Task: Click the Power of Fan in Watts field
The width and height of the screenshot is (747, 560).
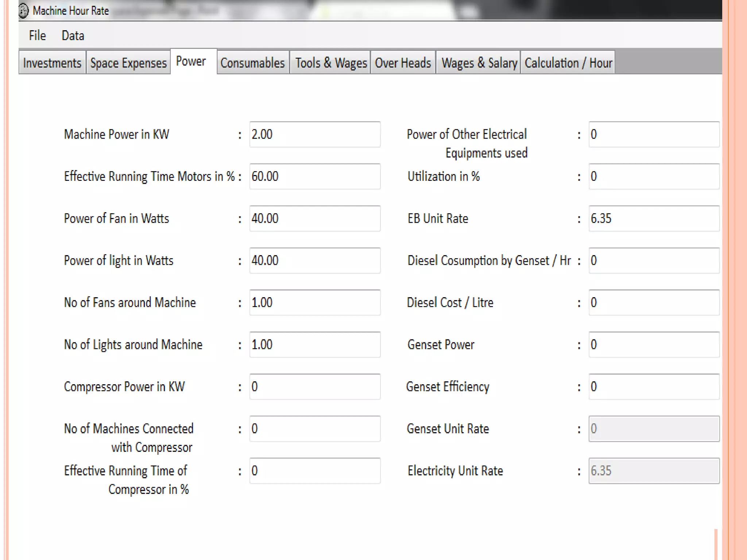Action: point(314,218)
